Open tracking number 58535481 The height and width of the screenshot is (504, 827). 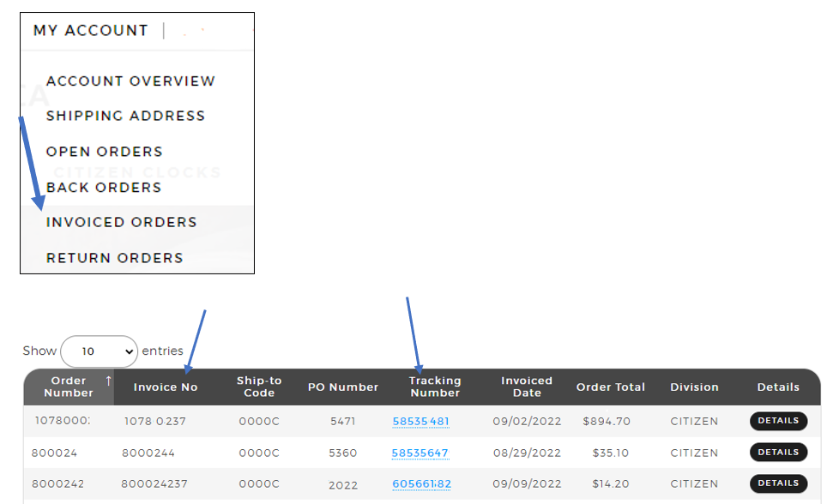pyautogui.click(x=420, y=421)
